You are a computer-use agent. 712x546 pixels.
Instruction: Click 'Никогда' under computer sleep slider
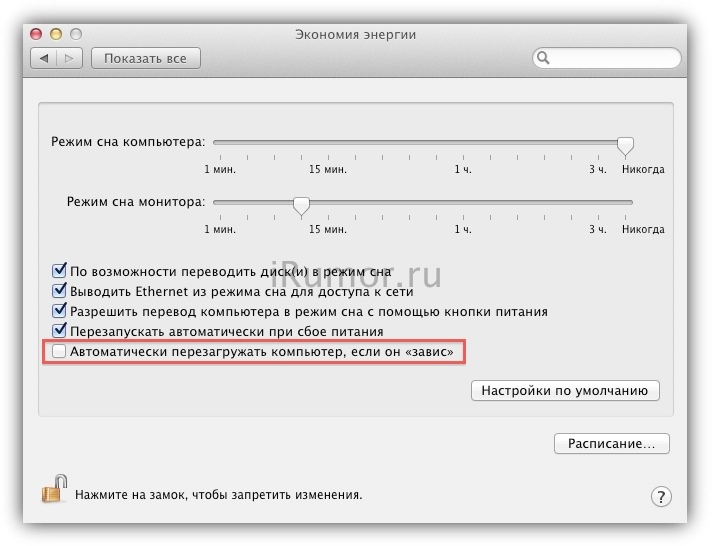click(x=643, y=169)
